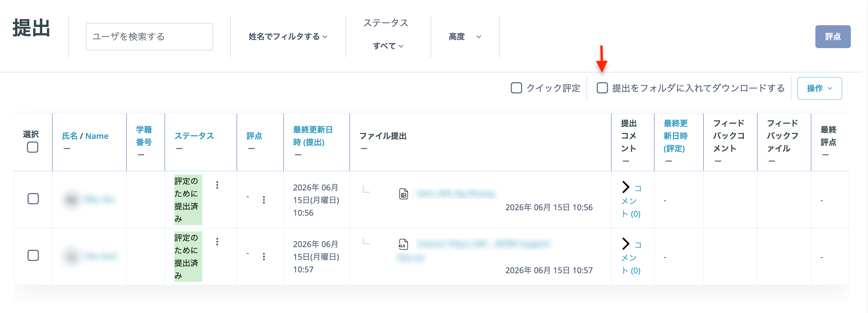Click the second row's XLS file icon
Image resolution: width=868 pixels, height=313 pixels.
pyautogui.click(x=403, y=244)
